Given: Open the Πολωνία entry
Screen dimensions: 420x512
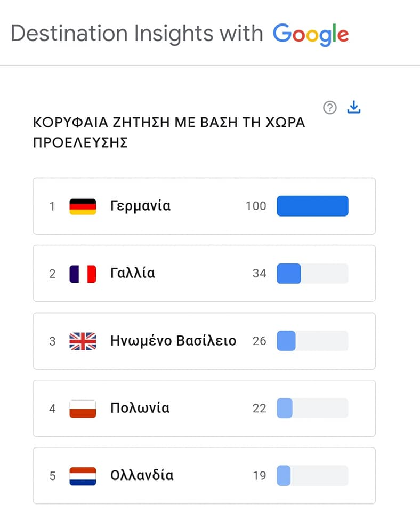Looking at the screenshot, I should [140, 409].
